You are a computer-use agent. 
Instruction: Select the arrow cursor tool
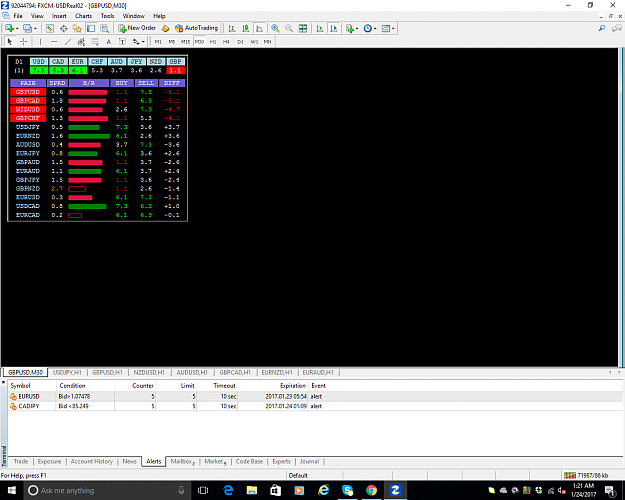point(10,41)
